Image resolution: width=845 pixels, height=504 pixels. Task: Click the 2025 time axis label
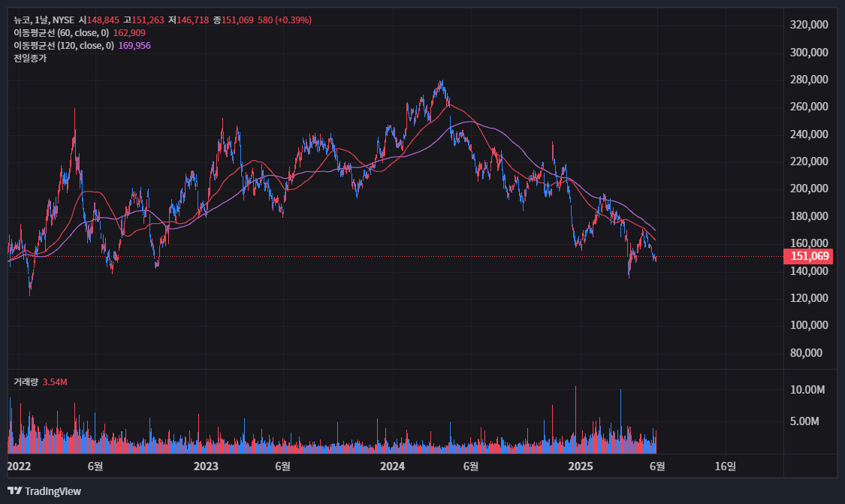coord(581,466)
